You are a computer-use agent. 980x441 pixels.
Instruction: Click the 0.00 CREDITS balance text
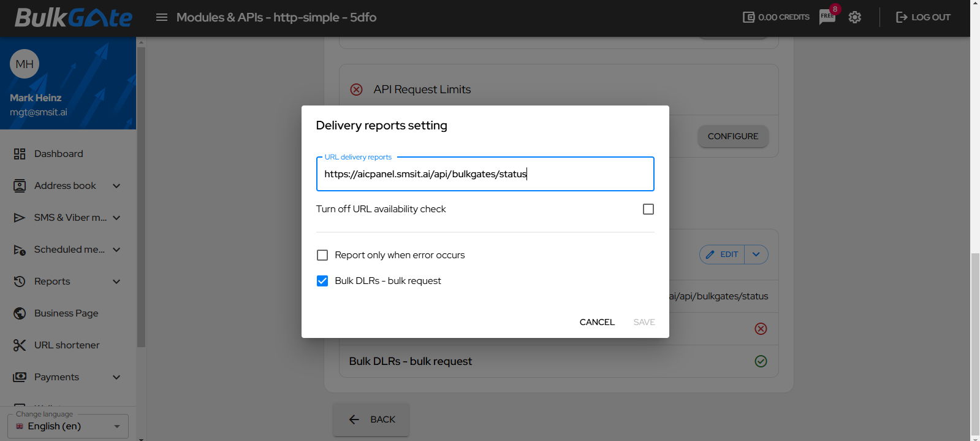784,17
